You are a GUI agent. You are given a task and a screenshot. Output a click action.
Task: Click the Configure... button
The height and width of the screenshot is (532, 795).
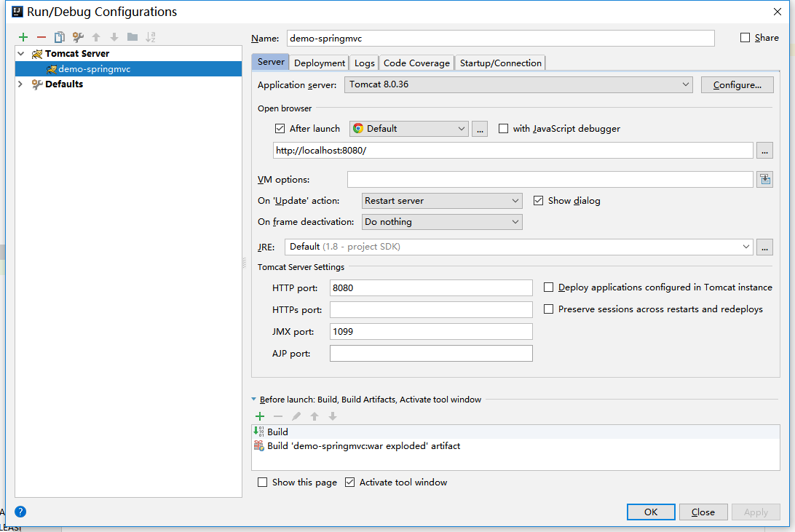click(737, 84)
